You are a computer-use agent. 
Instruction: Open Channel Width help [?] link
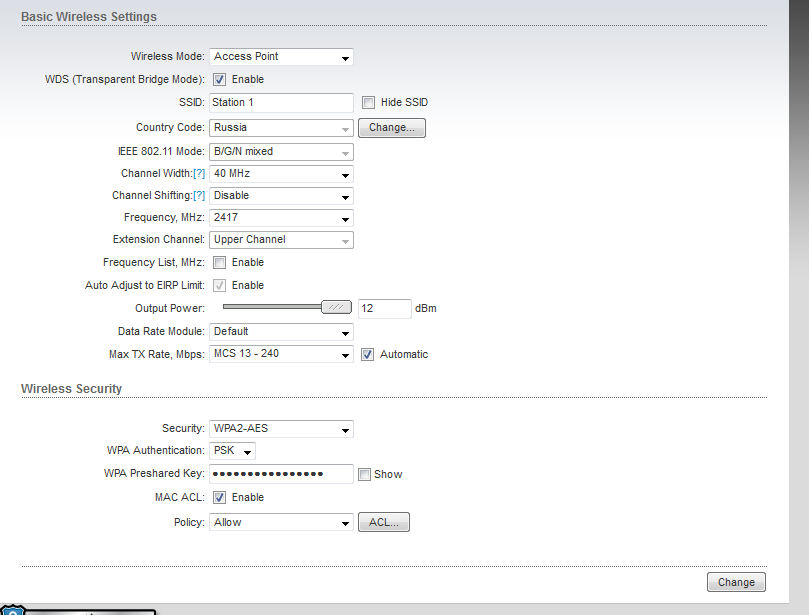pos(198,174)
